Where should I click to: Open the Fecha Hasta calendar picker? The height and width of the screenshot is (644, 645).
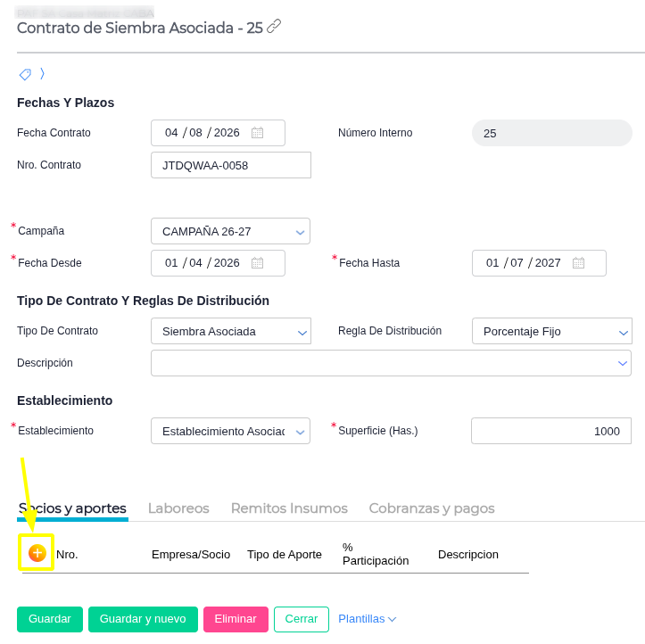click(578, 262)
